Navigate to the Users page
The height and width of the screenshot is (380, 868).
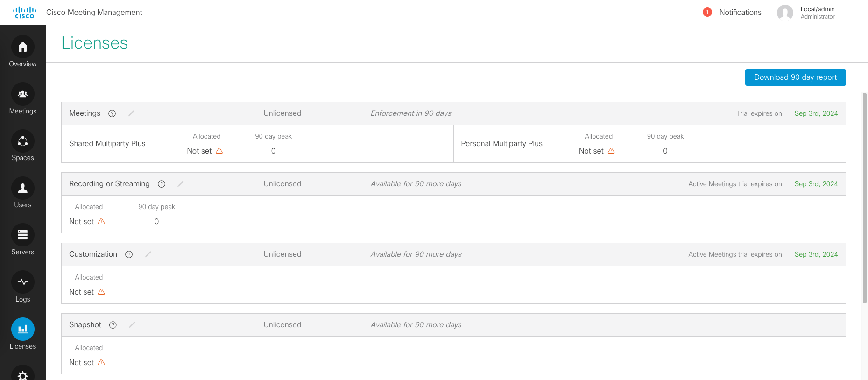(x=23, y=189)
